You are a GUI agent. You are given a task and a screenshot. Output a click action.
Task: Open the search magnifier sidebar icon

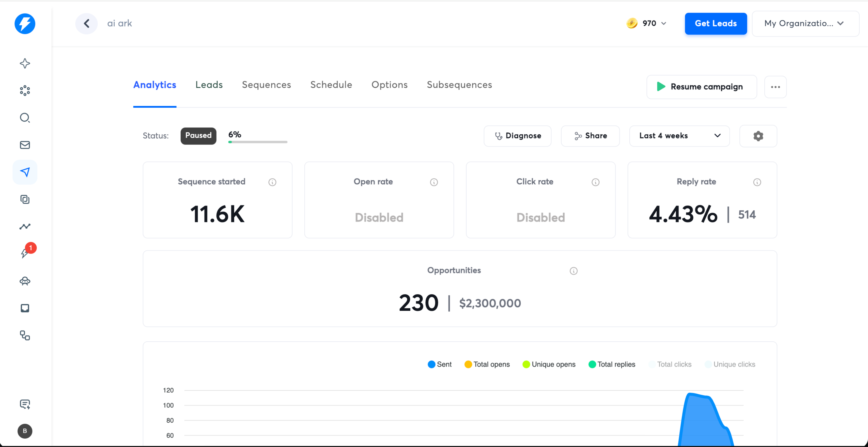pos(25,118)
